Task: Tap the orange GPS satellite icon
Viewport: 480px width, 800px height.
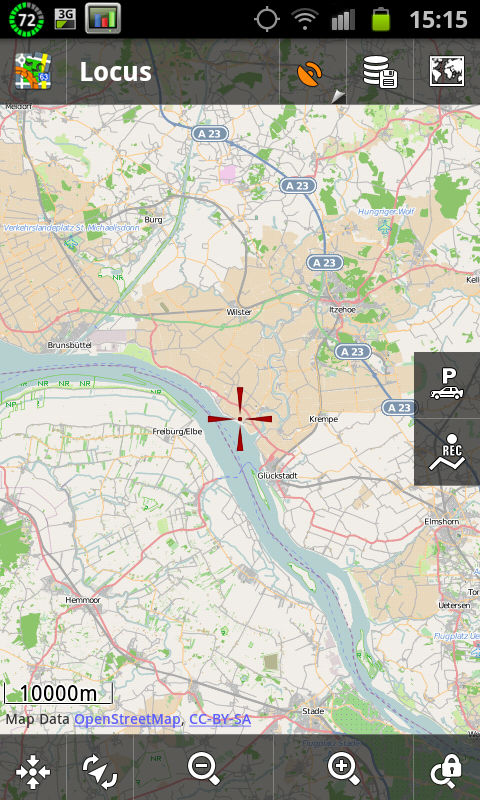Action: [x=310, y=73]
